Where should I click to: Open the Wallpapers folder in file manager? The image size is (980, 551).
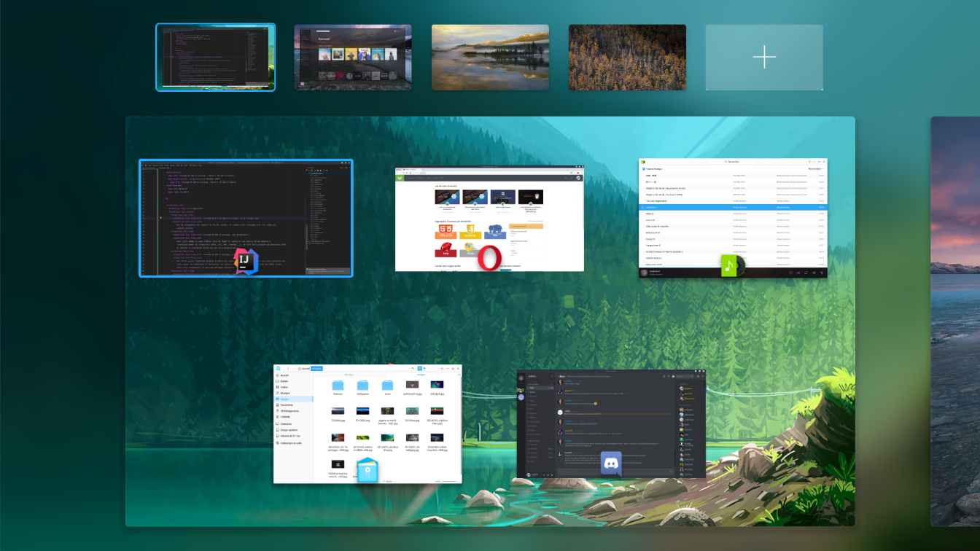point(362,387)
